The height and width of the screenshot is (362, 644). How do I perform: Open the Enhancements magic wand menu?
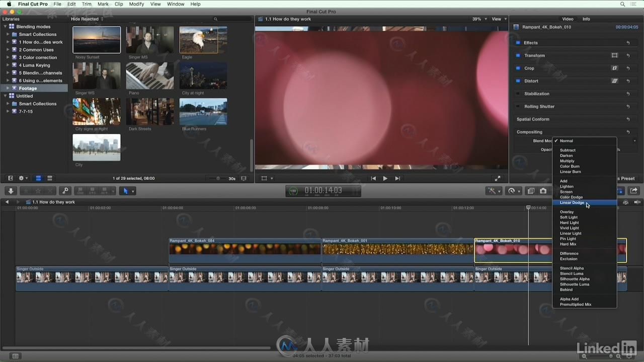[493, 191]
